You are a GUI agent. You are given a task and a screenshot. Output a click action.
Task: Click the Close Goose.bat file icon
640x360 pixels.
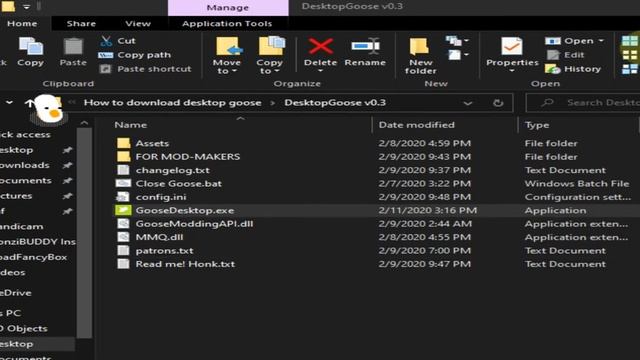[x=123, y=184]
